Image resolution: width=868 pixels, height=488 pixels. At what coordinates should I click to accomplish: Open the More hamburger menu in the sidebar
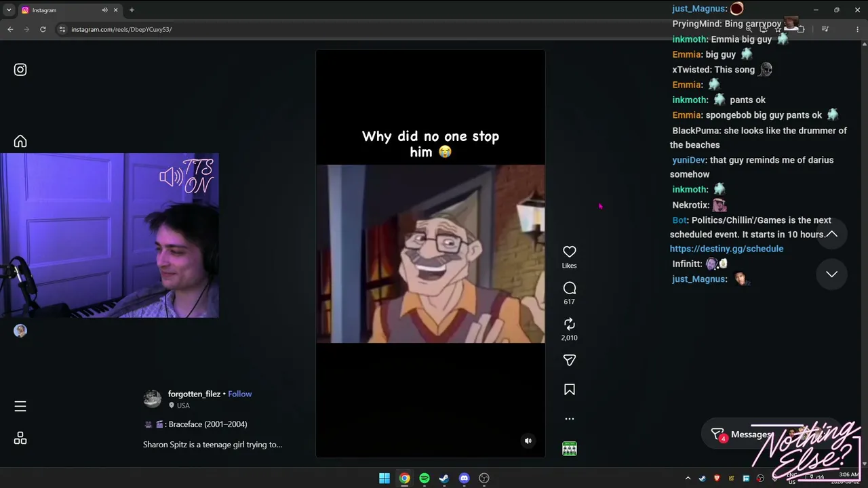pos(20,406)
